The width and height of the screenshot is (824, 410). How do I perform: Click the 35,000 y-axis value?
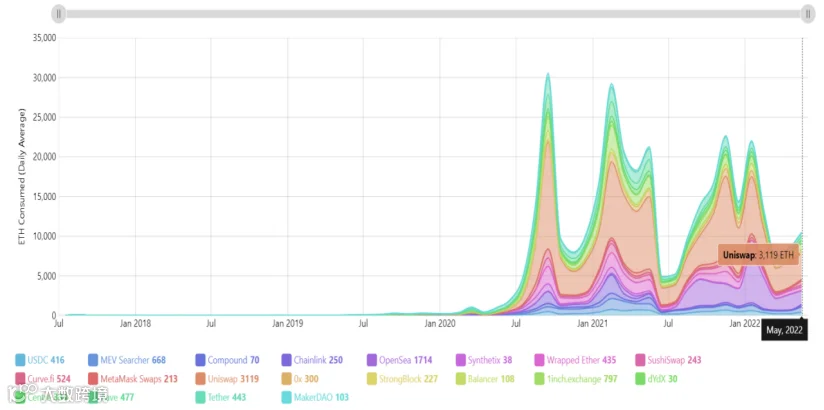[44, 38]
